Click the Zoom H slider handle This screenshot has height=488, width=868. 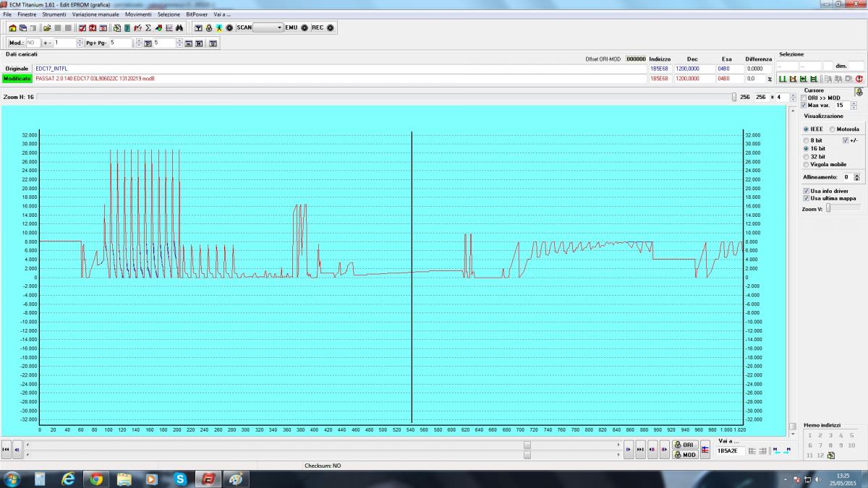tap(733, 97)
